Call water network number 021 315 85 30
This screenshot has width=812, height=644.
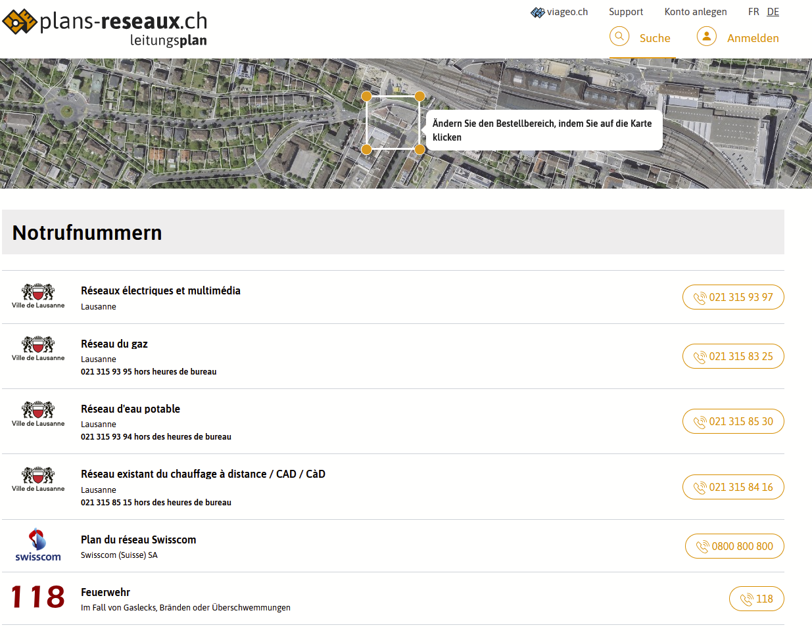[733, 421]
